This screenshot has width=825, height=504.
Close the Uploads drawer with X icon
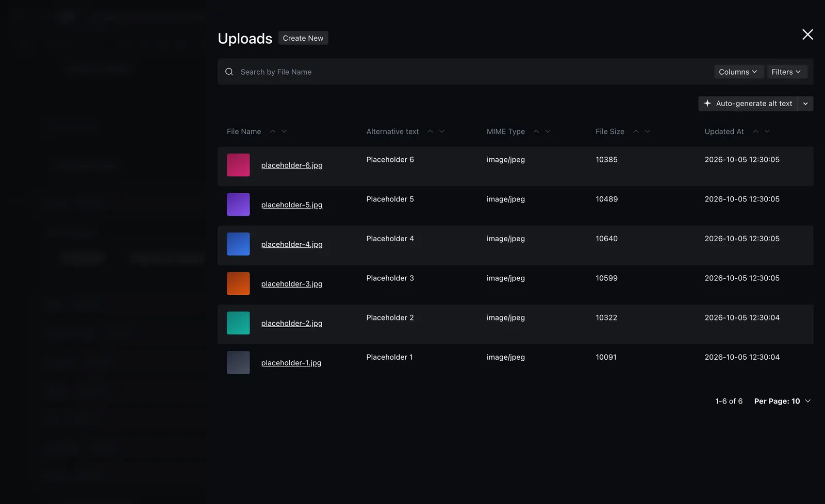click(807, 35)
